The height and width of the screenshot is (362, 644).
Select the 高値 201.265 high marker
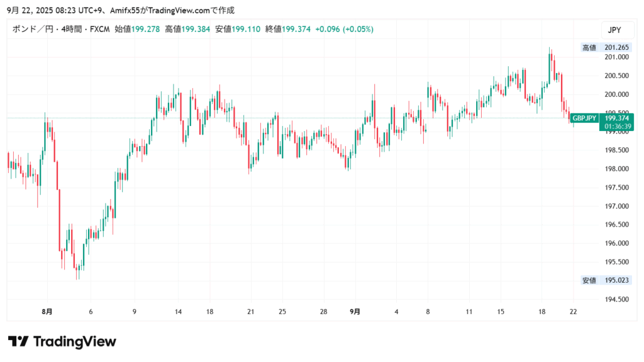tap(604, 47)
